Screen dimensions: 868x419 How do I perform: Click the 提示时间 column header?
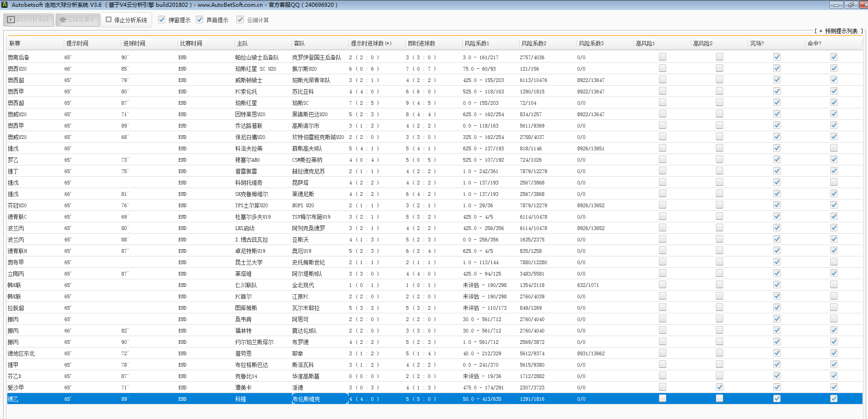tap(77, 43)
